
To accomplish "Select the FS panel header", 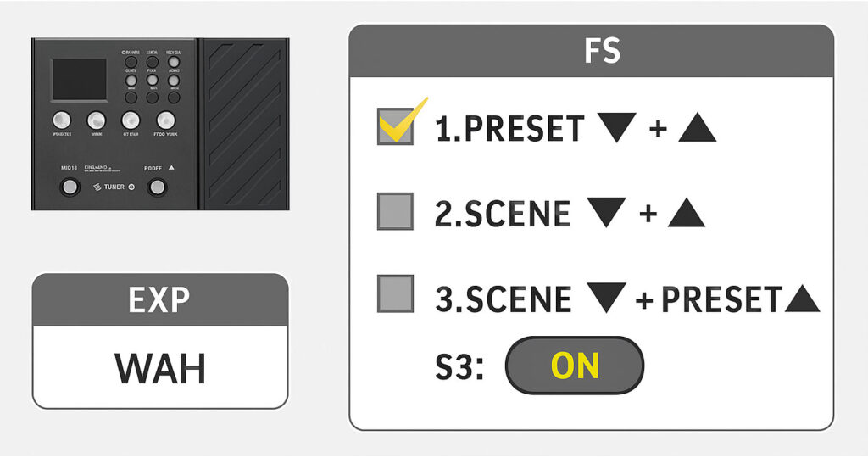I will tap(591, 51).
